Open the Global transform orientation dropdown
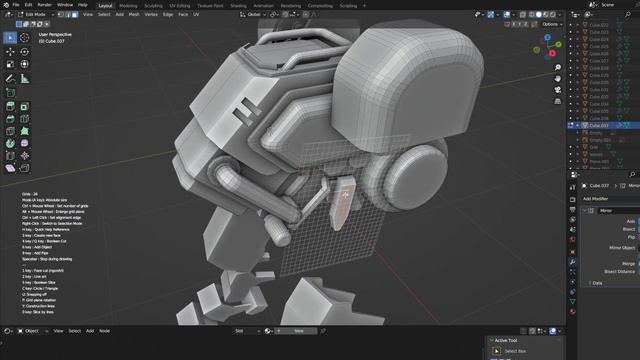Image resolution: width=640 pixels, height=360 pixels. (253, 15)
